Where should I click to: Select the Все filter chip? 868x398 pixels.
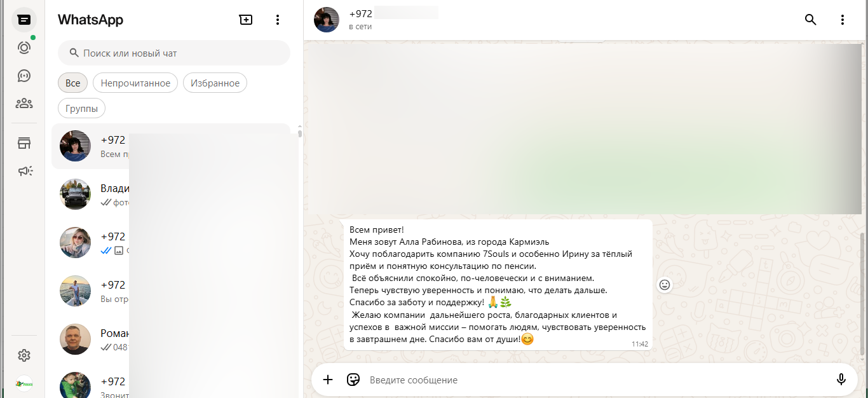point(72,83)
